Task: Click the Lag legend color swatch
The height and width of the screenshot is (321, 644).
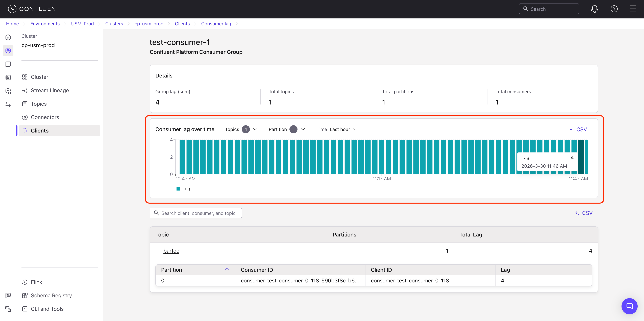Action: [178, 189]
